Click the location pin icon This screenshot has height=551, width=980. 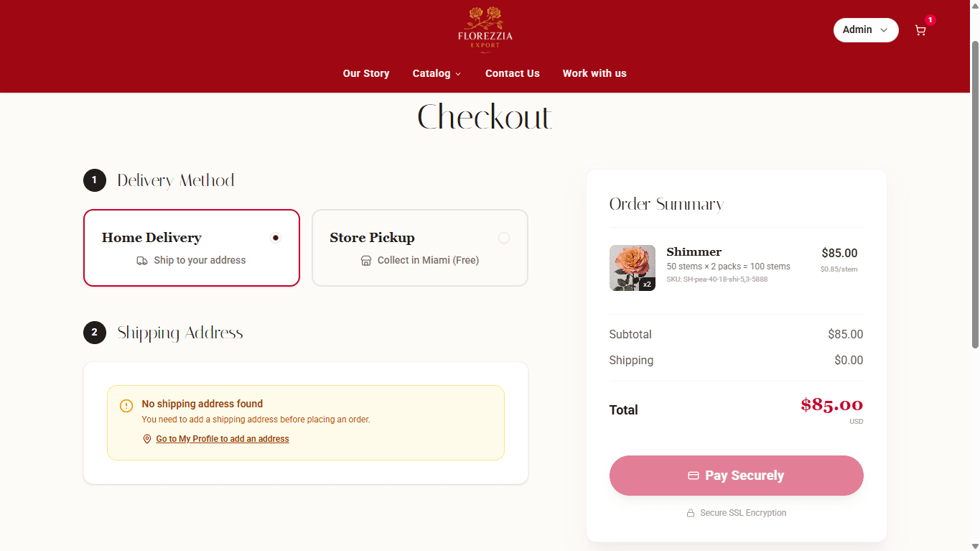pos(147,439)
